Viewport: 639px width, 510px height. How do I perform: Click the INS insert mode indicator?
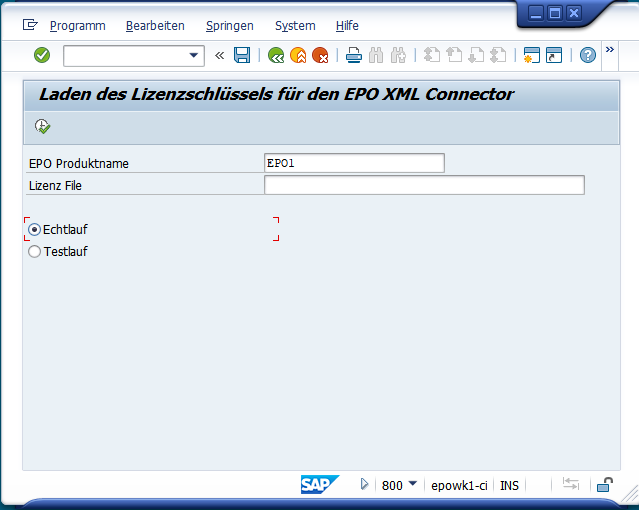coord(509,486)
